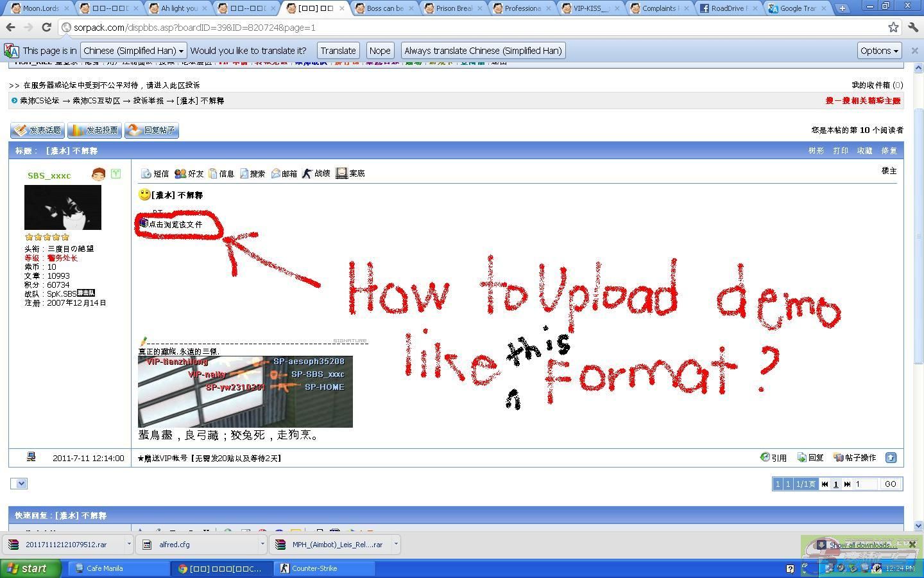
Task: Open the translate bar Options dropdown
Action: pyautogui.click(x=879, y=51)
